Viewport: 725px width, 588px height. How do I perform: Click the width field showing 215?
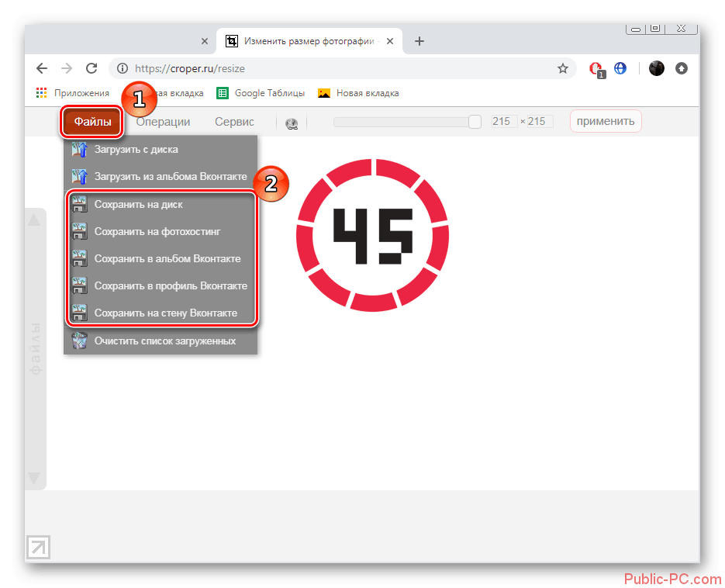click(x=503, y=121)
